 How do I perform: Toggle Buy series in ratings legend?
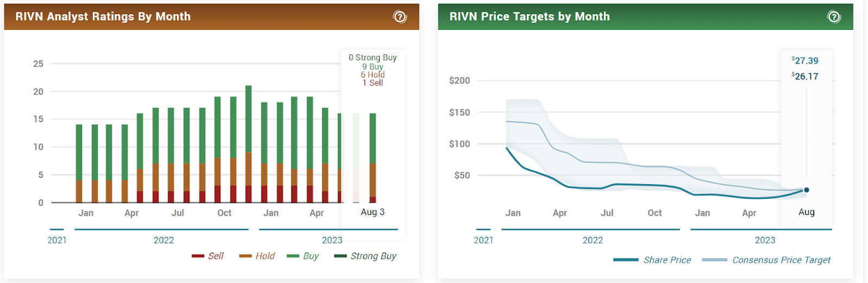point(303,256)
